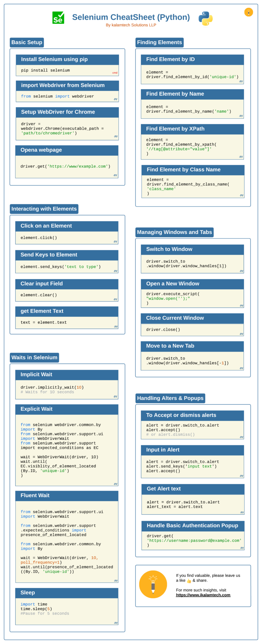Click 'Open a New Window' card header
Viewport: 262px width, 644px height.
(193, 284)
